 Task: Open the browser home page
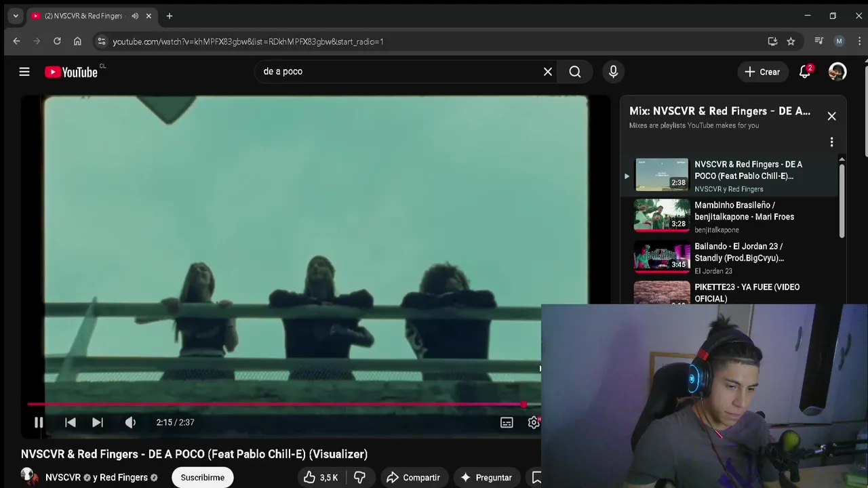click(x=77, y=41)
